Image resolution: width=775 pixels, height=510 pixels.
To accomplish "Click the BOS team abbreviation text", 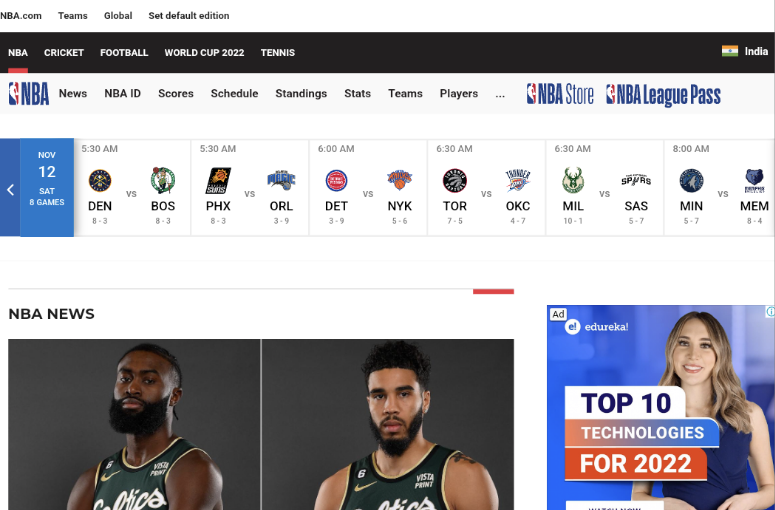I will 163,206.
